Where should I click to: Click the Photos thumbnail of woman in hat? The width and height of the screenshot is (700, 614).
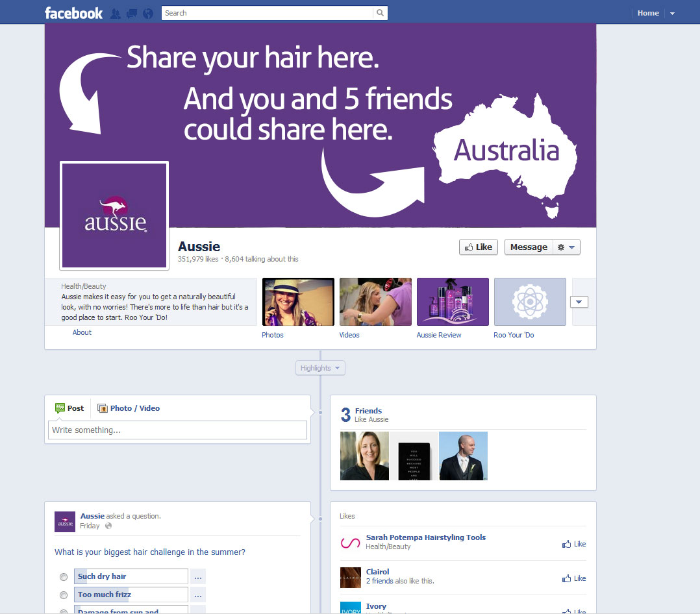(x=298, y=302)
